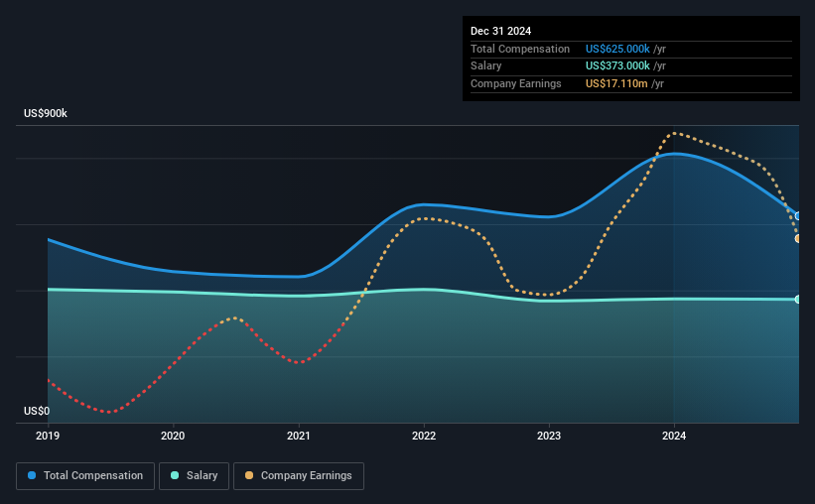
Task: Click the tooltip's Company Earnings row label
Action: (515, 83)
